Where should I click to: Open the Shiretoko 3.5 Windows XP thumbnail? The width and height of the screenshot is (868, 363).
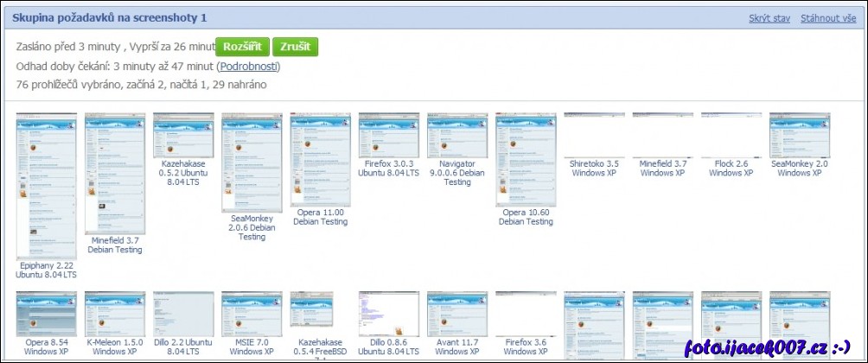point(594,135)
